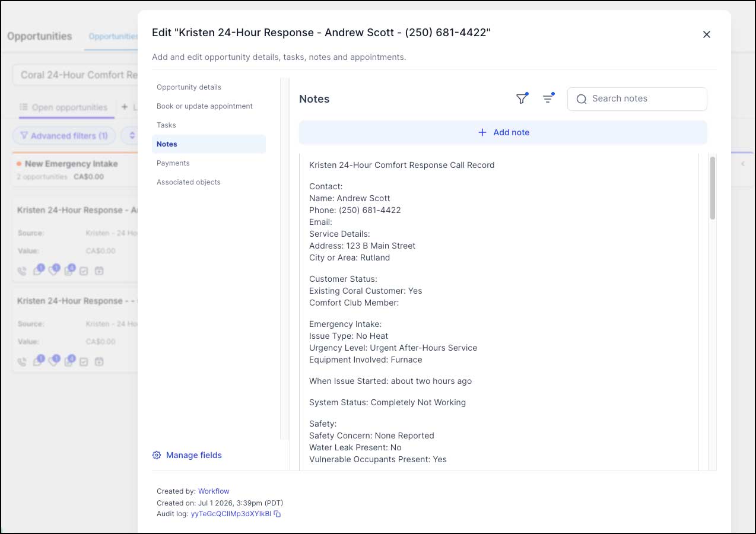Click into the Search notes field
Image resolution: width=756 pixels, height=534 pixels.
pyautogui.click(x=637, y=99)
